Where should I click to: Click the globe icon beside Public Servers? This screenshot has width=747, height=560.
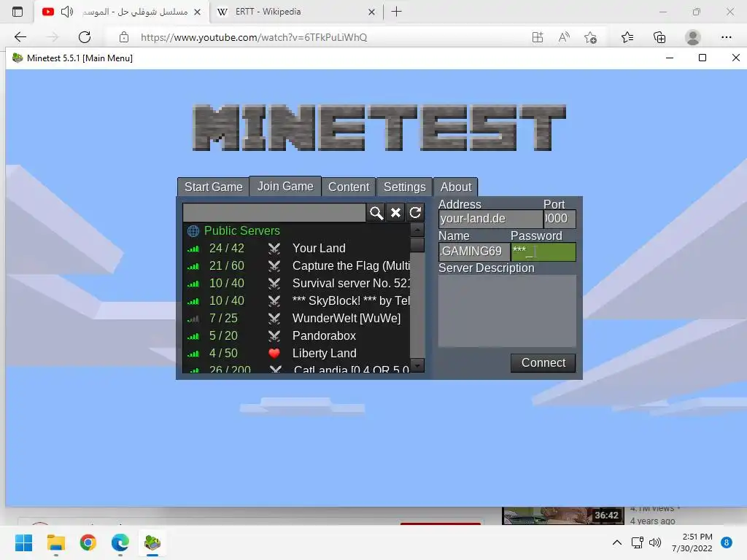(193, 231)
